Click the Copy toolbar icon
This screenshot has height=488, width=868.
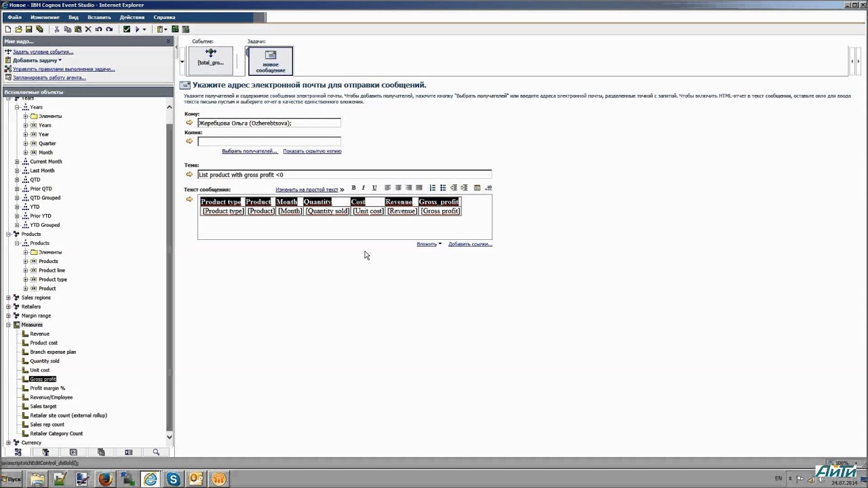(67, 29)
